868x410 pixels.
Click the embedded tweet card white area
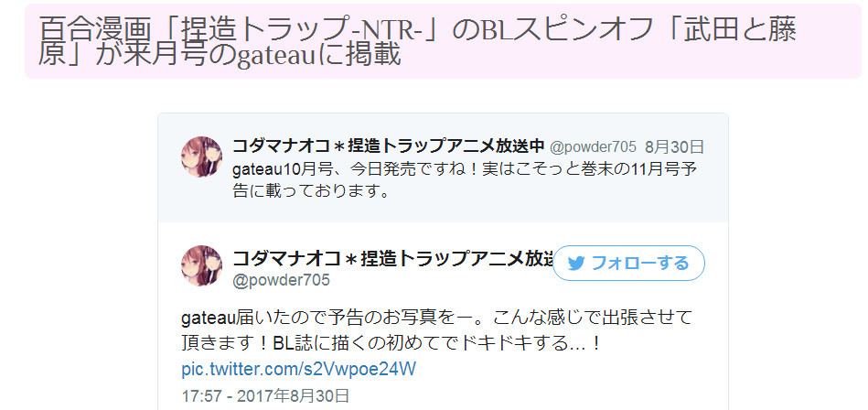tap(443, 316)
